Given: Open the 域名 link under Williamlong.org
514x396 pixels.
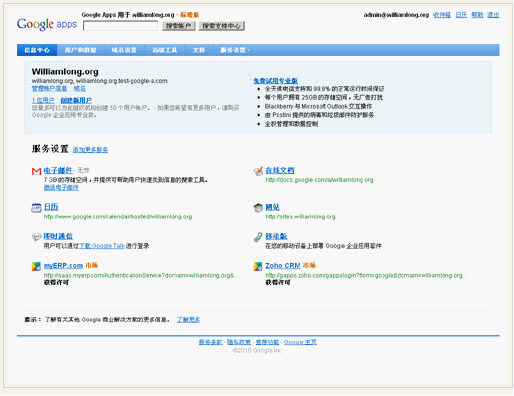Looking at the screenshot, I should 79,89.
